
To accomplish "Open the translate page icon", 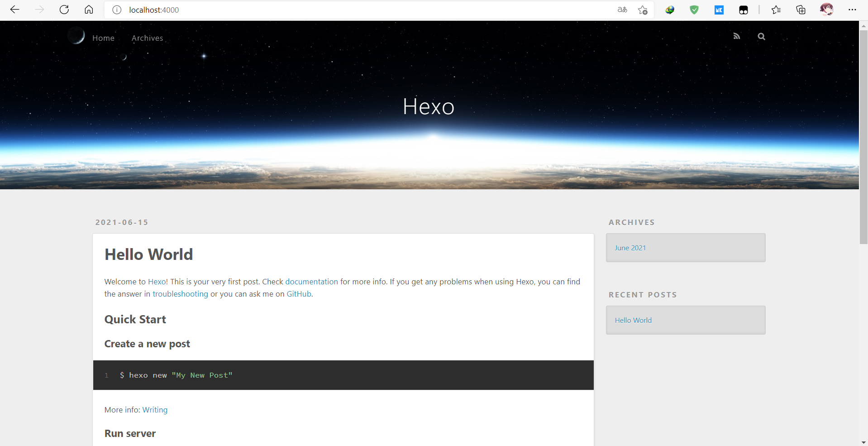I will pos(622,10).
